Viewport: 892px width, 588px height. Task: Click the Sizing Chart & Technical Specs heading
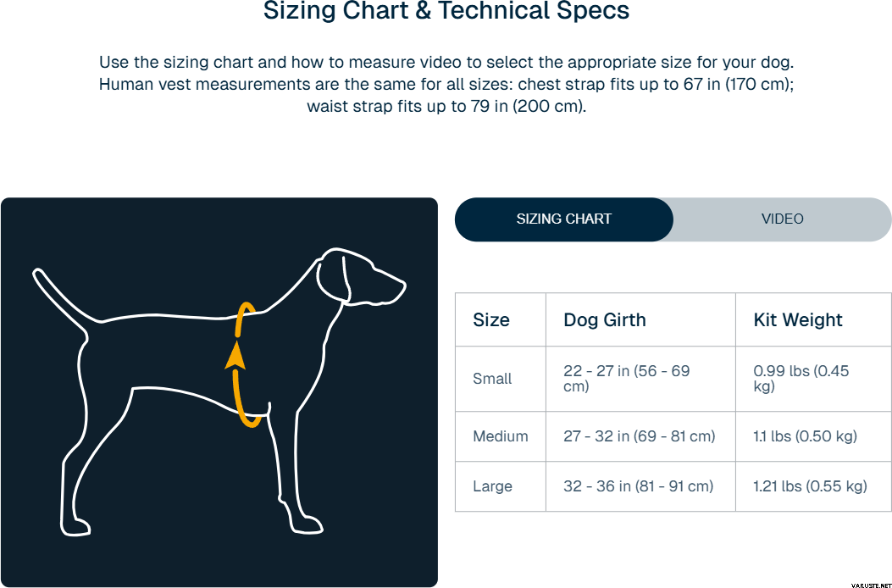click(x=446, y=12)
